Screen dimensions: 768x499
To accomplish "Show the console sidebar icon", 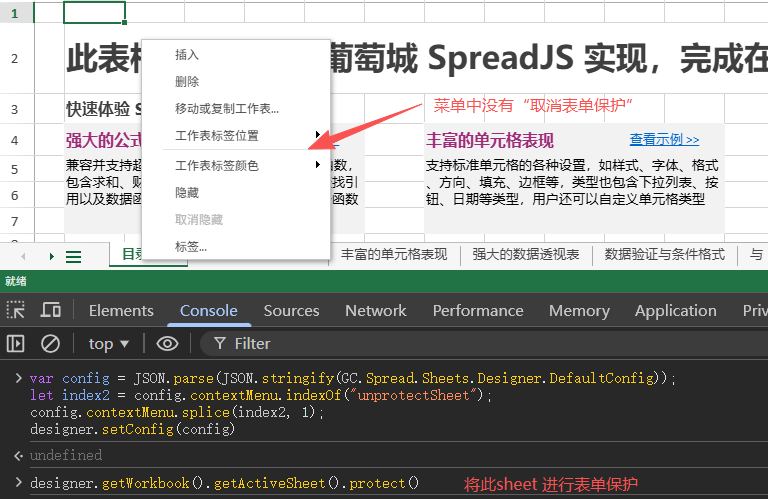I will tap(16, 344).
